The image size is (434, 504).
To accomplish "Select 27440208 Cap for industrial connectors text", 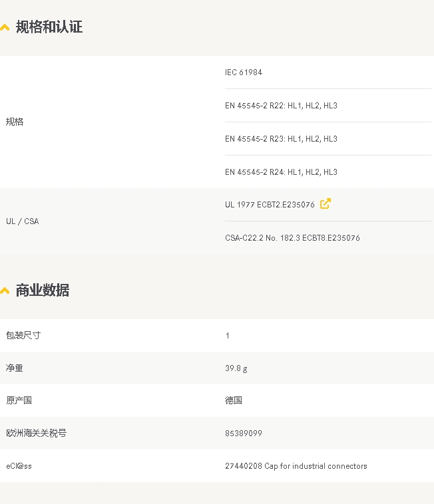I will tap(296, 466).
